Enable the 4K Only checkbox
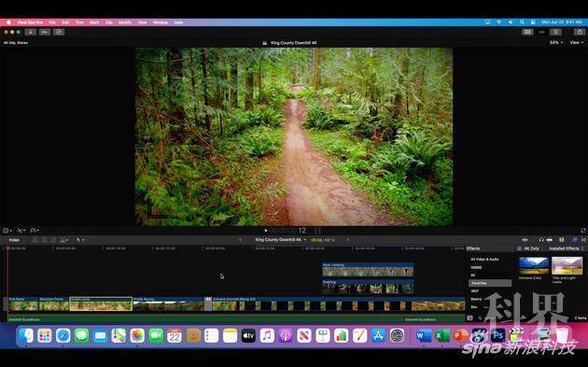 pos(519,248)
